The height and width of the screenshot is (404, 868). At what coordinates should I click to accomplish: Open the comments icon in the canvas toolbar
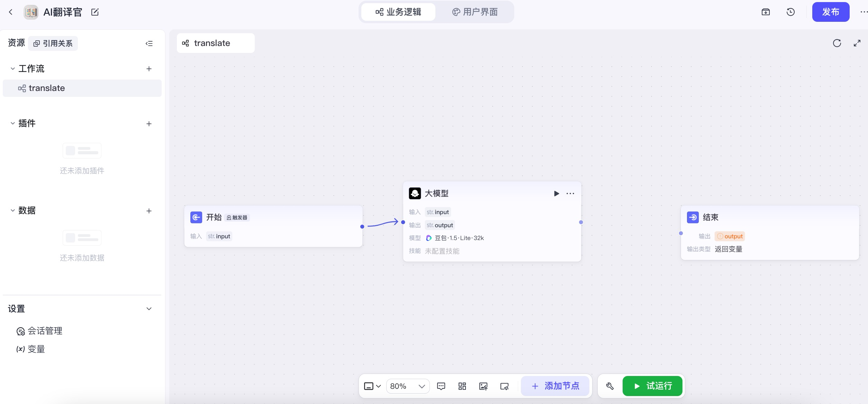click(x=441, y=386)
